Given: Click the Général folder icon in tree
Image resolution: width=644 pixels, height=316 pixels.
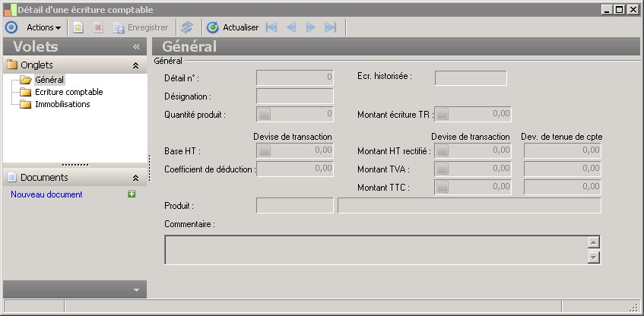Looking at the screenshot, I should [x=26, y=80].
